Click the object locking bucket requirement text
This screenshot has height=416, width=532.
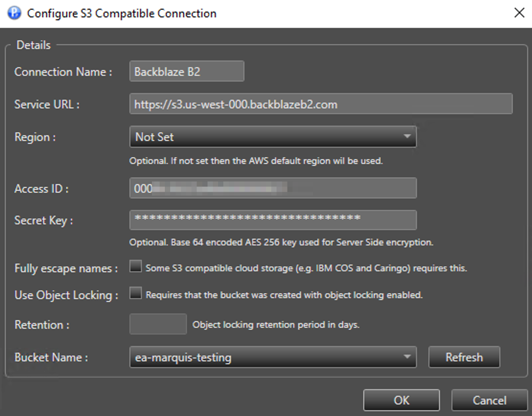coord(284,295)
